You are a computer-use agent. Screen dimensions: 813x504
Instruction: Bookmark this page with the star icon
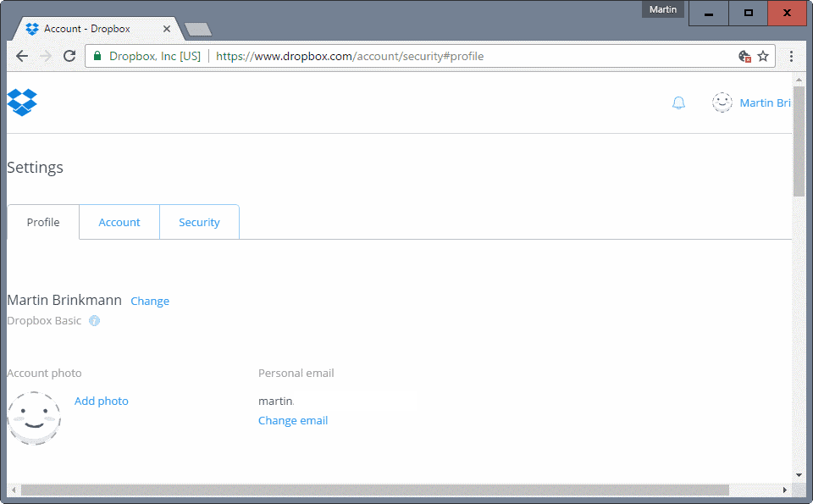pos(763,56)
